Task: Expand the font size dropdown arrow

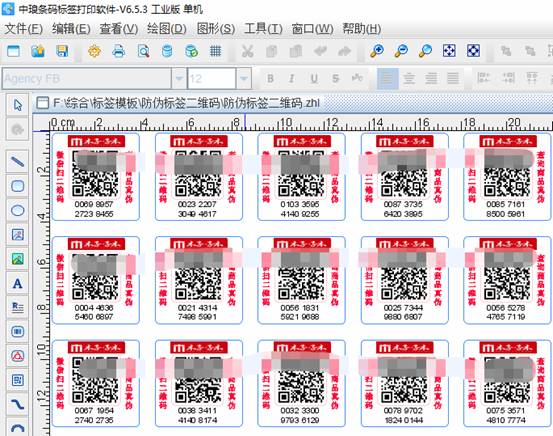Action: pyautogui.click(x=244, y=78)
